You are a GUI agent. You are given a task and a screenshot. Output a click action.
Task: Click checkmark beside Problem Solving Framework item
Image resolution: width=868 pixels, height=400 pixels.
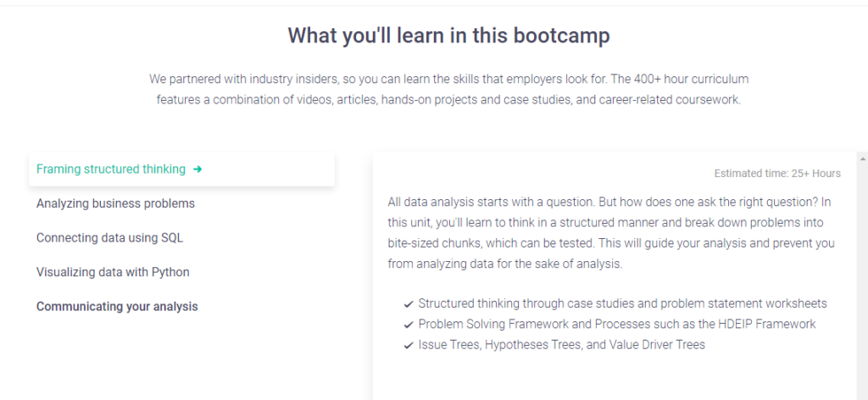tap(409, 324)
